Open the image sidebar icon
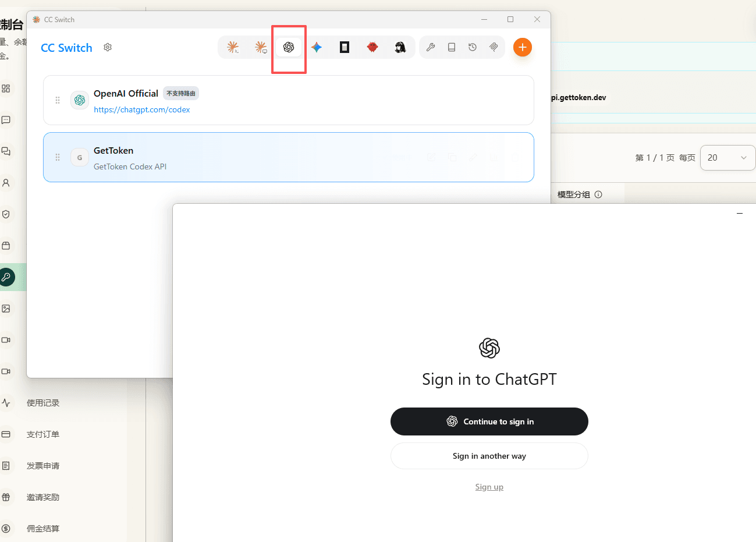 [6, 309]
